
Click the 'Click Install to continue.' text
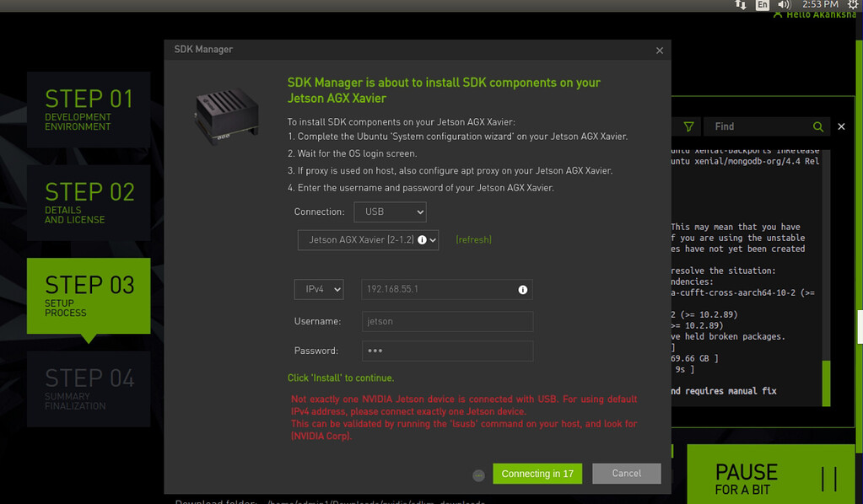click(x=341, y=378)
